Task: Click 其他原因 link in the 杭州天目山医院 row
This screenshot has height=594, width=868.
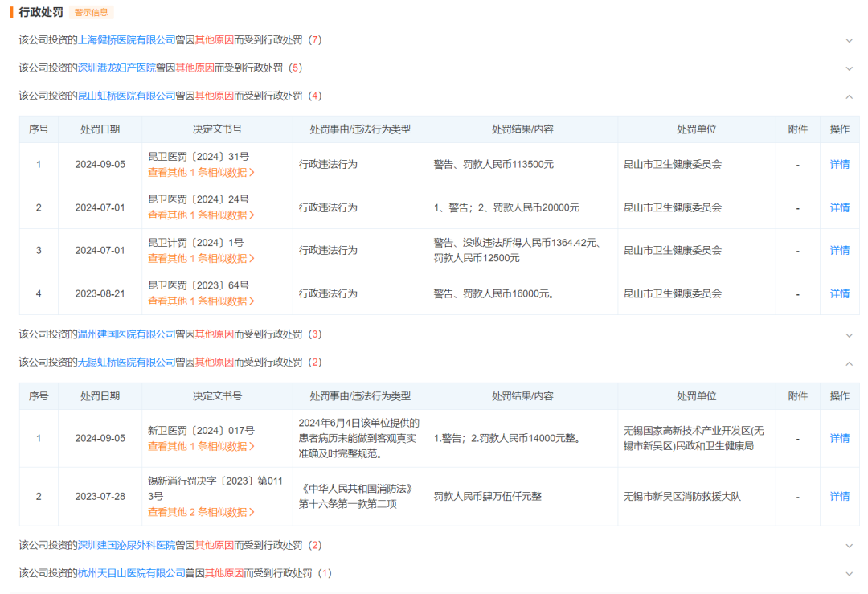Action: pos(226,574)
